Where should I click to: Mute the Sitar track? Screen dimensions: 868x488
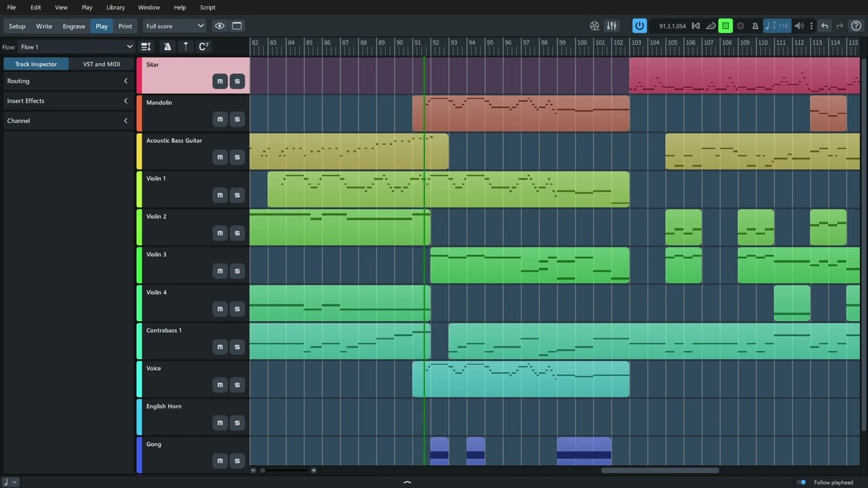coord(220,81)
